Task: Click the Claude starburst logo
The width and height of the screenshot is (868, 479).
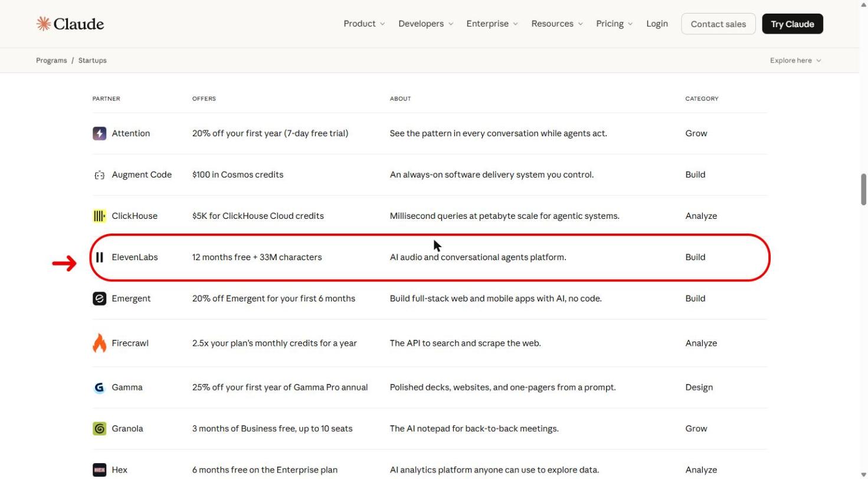Action: click(x=43, y=24)
